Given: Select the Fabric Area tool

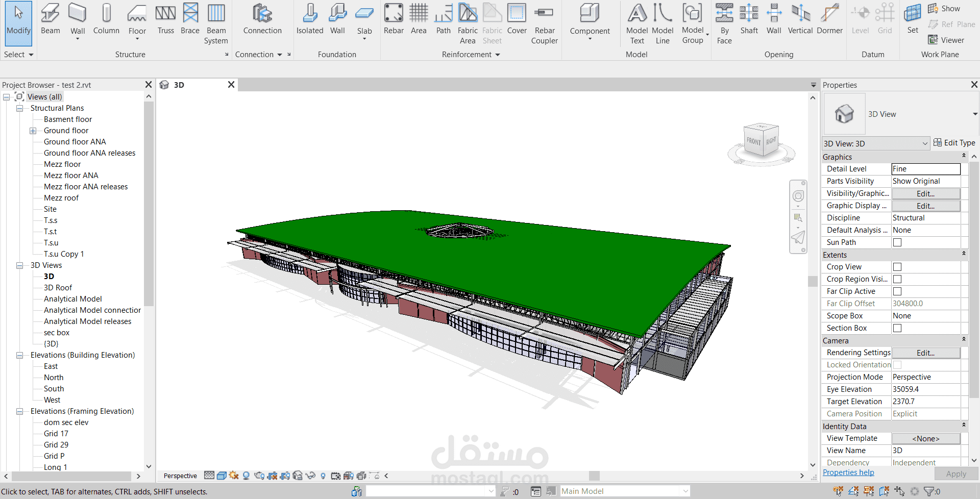Looking at the screenshot, I should (x=468, y=24).
